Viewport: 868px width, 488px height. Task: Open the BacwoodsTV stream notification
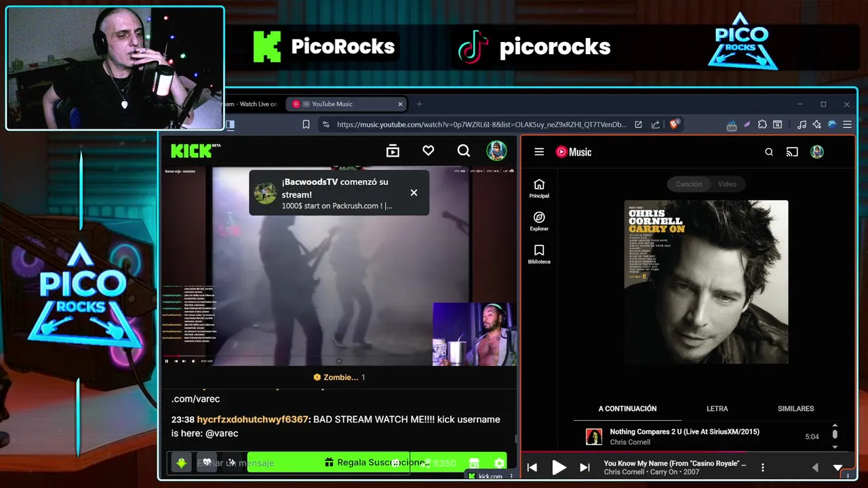click(x=338, y=192)
